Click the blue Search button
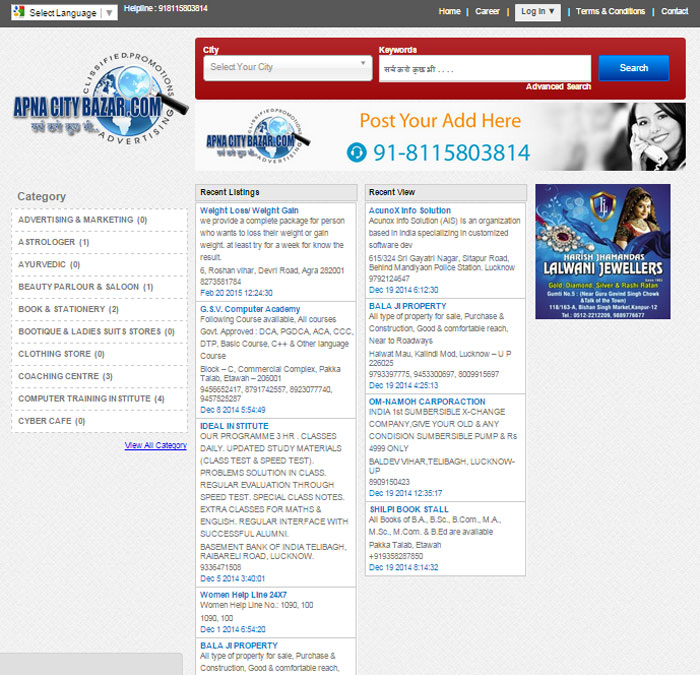The image size is (700, 675). coord(633,68)
